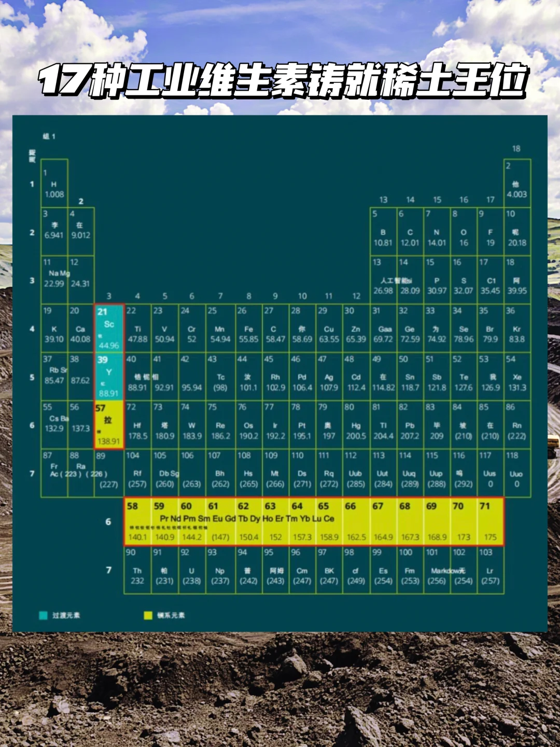The width and height of the screenshot is (560, 747).
Task: Click the radon cell Rn (222)
Action: pos(517,424)
